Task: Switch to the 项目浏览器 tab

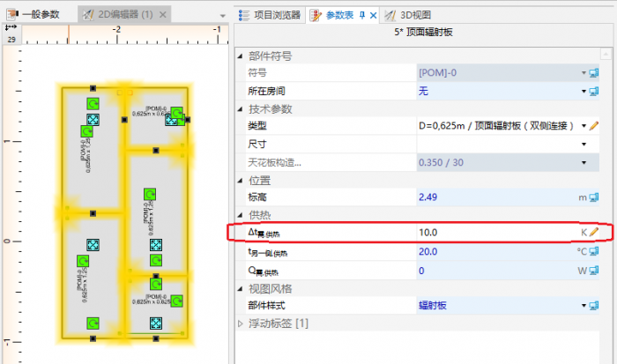Action: pyautogui.click(x=270, y=15)
